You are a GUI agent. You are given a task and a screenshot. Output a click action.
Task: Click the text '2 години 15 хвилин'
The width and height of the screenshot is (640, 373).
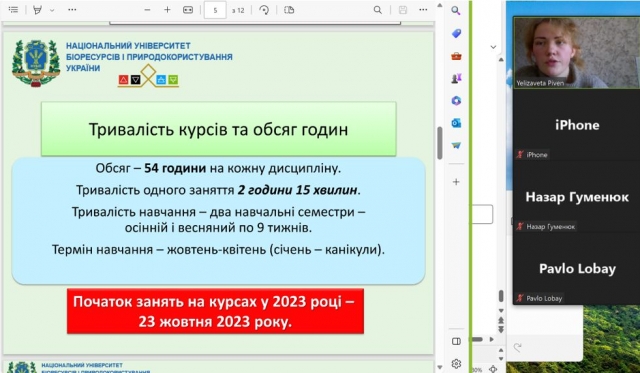point(298,190)
